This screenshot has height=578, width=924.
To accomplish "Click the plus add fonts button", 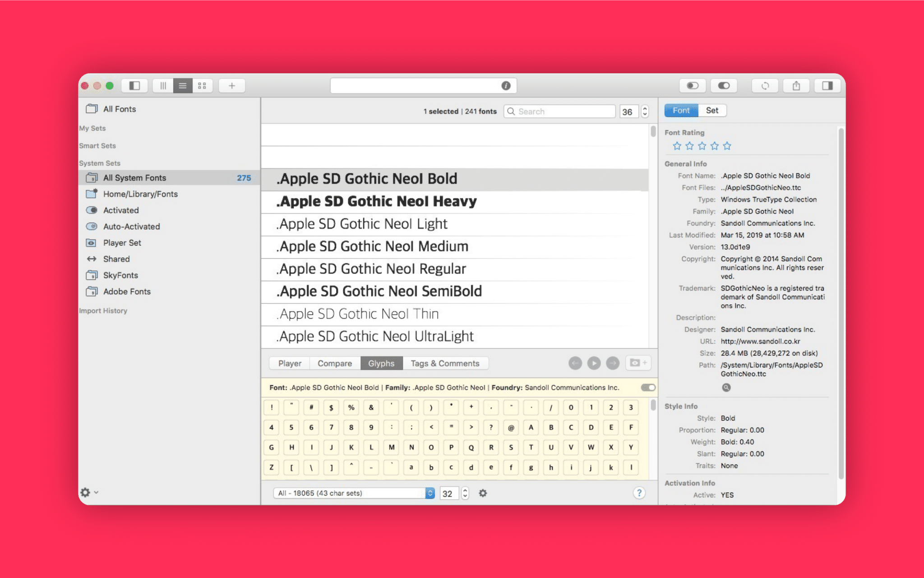I will point(232,86).
